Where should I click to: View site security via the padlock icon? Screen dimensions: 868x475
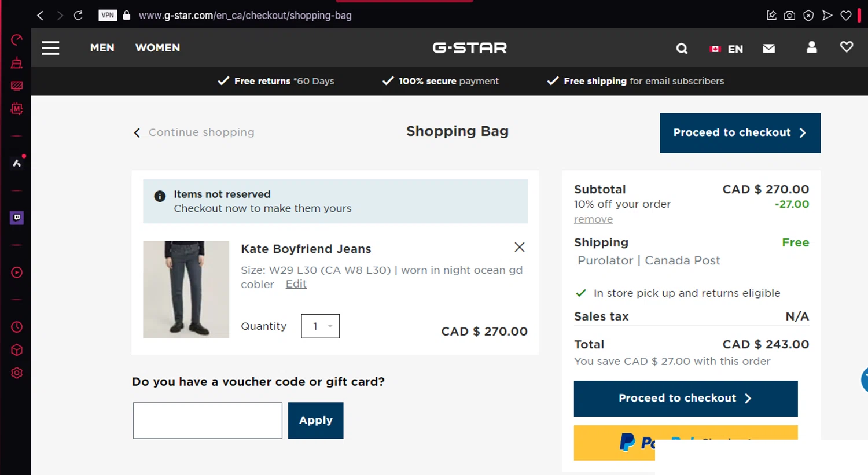(127, 16)
